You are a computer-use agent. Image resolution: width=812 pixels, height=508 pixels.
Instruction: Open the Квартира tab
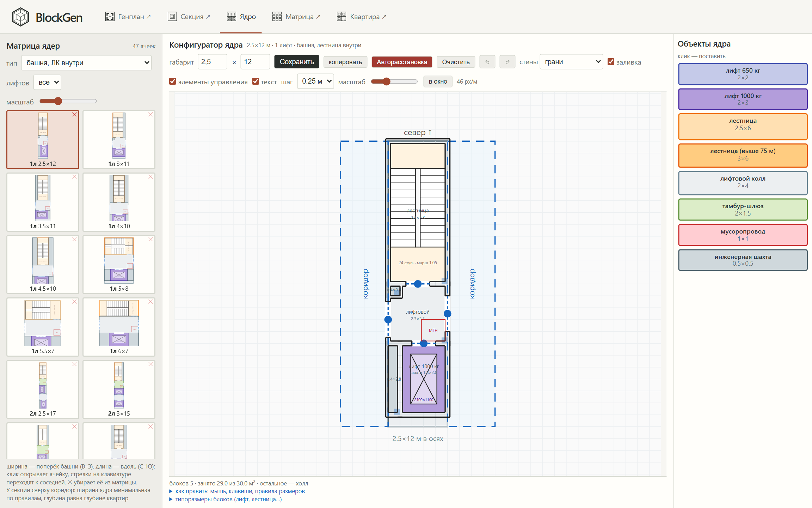pyautogui.click(x=362, y=17)
